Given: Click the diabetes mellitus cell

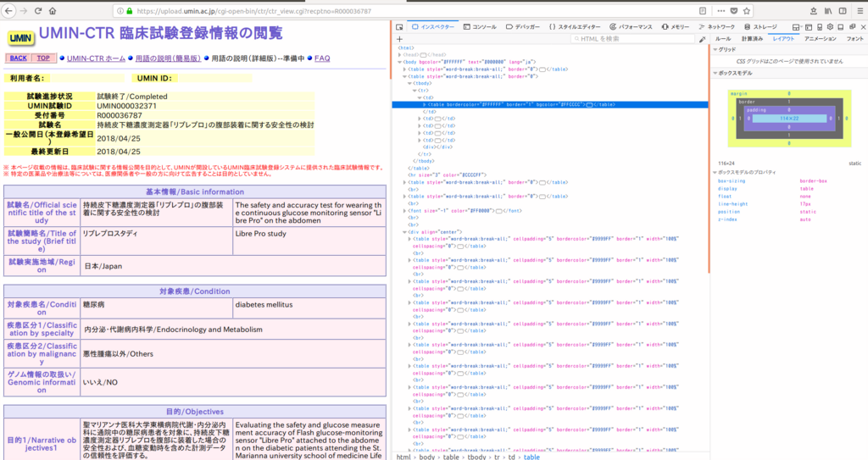Looking at the screenshot, I should (309, 308).
